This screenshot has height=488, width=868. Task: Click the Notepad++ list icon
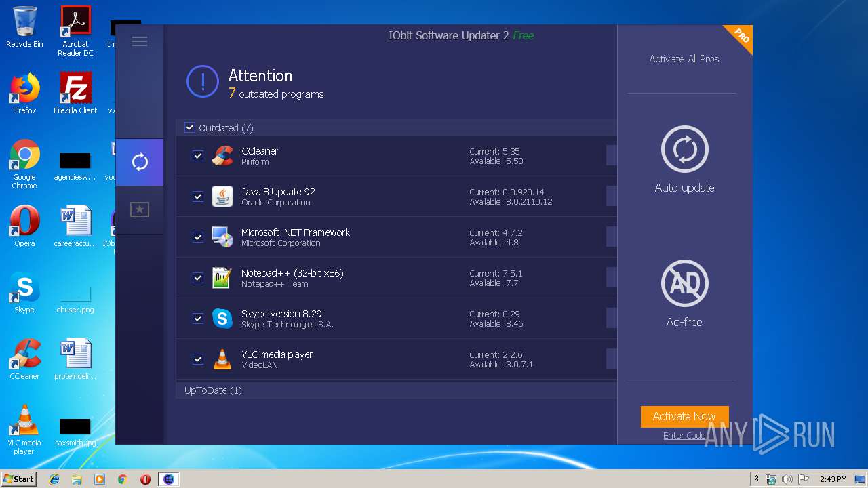coord(222,278)
